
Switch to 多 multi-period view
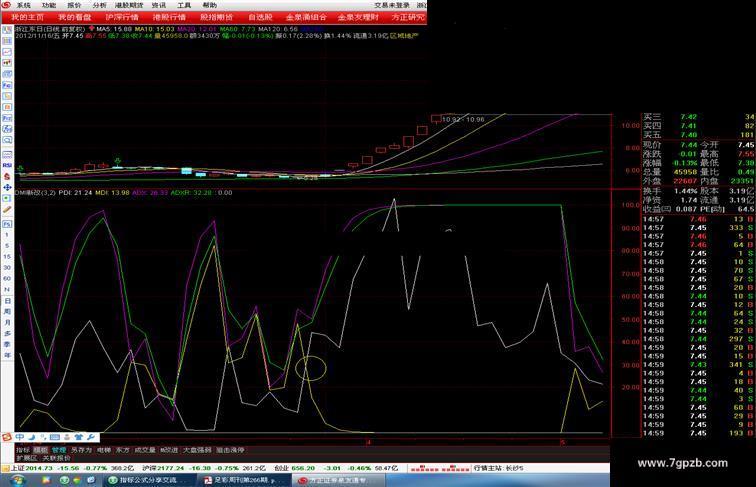pos(7,333)
